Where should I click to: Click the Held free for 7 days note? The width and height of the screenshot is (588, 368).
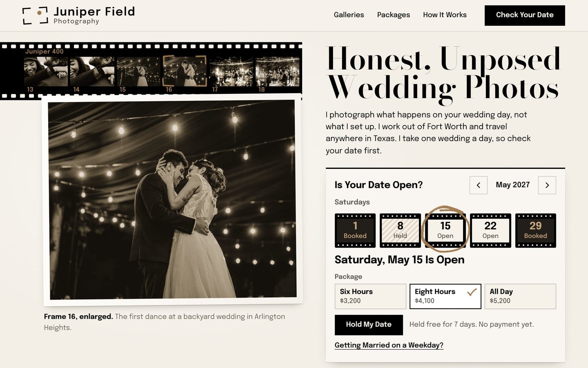point(472,324)
